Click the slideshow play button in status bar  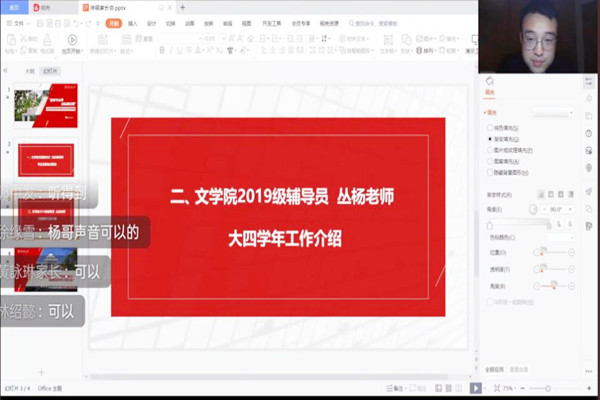click(476, 387)
